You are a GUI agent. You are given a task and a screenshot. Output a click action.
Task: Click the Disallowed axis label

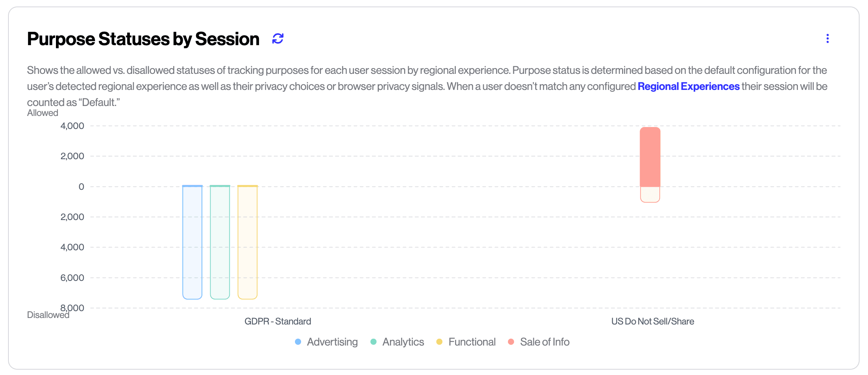(x=48, y=315)
